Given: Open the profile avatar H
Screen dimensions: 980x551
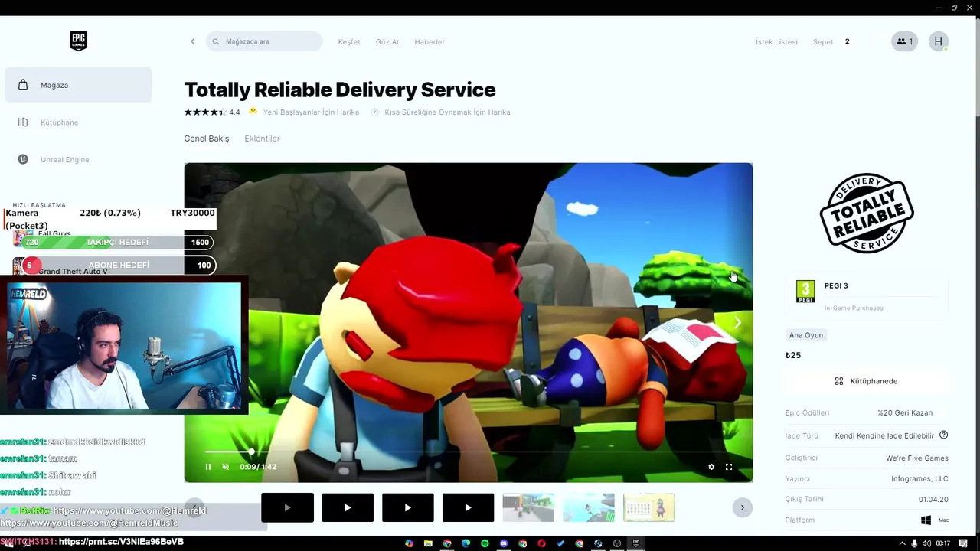Looking at the screenshot, I should [939, 41].
